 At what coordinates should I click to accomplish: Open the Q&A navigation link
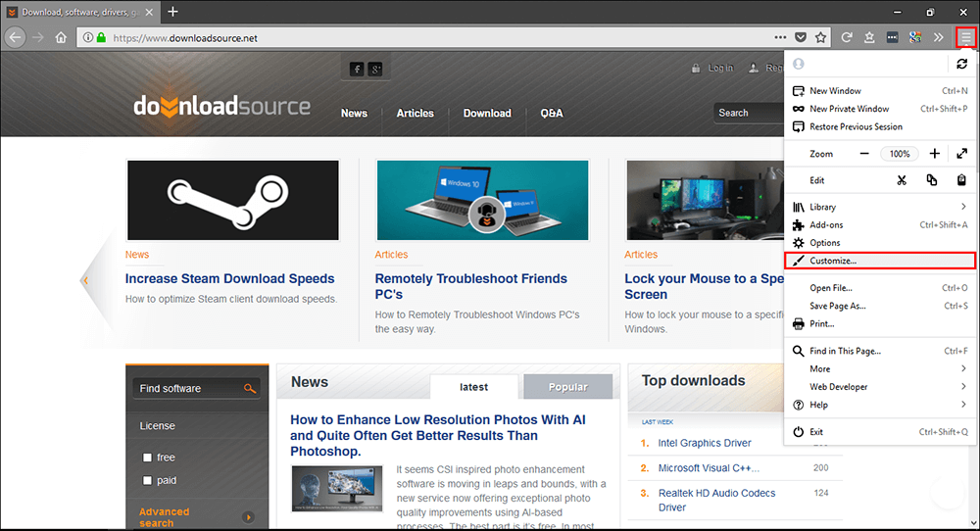(x=551, y=113)
